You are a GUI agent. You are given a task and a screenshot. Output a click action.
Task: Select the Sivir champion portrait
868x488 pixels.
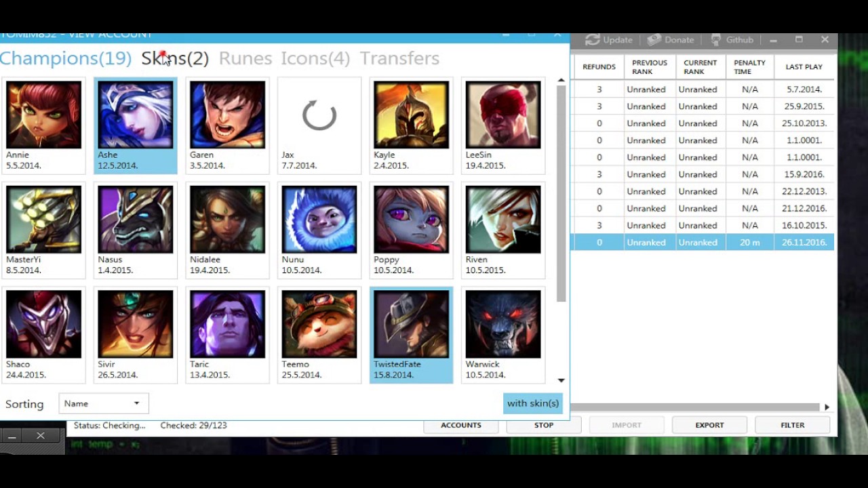136,324
